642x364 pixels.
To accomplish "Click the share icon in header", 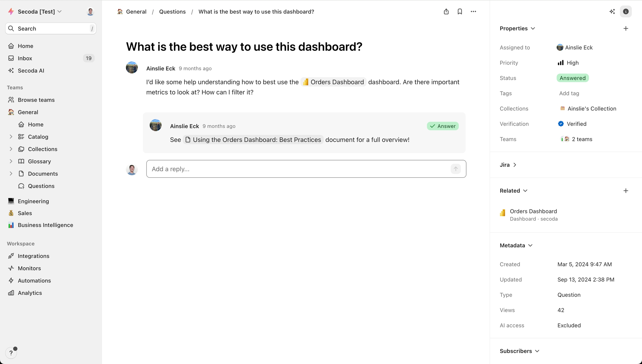I will [446, 11].
